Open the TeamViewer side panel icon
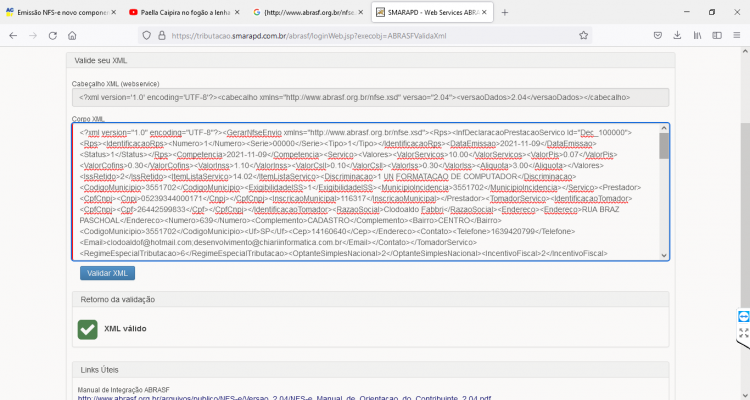Screen dimensions: 750x400 point(743,316)
